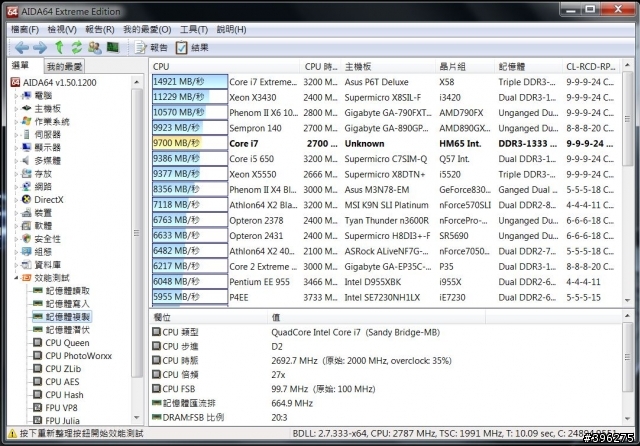640x446 pixels.
Task: Click the 存放 storage icon in tree
Action: click(27, 174)
